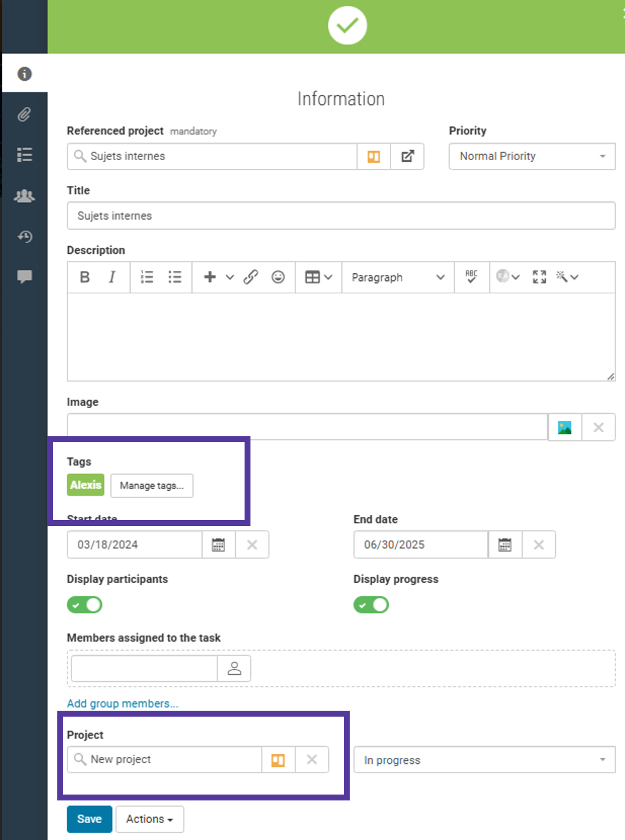The width and height of the screenshot is (625, 840).
Task: Turn off the Display progress toggle
Action: pos(371,605)
